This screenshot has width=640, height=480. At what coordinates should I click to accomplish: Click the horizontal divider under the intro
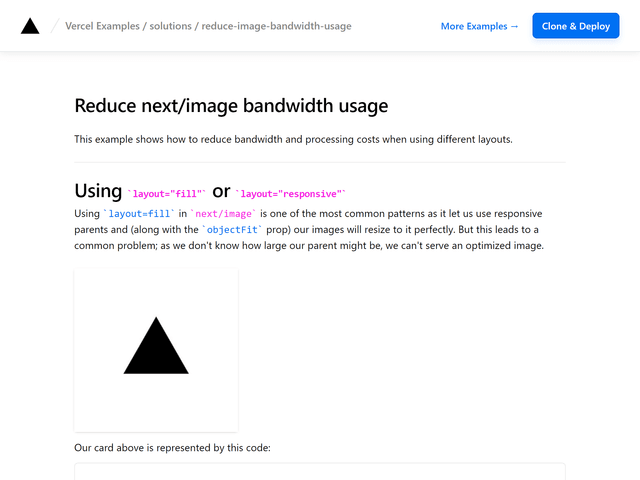[x=319, y=162]
